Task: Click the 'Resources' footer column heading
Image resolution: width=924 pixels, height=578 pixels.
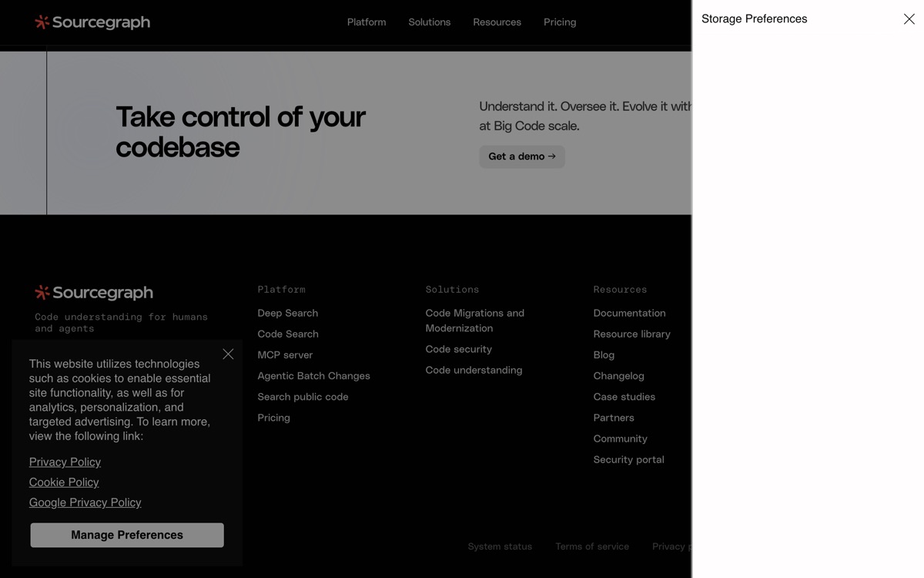Action: click(x=620, y=290)
